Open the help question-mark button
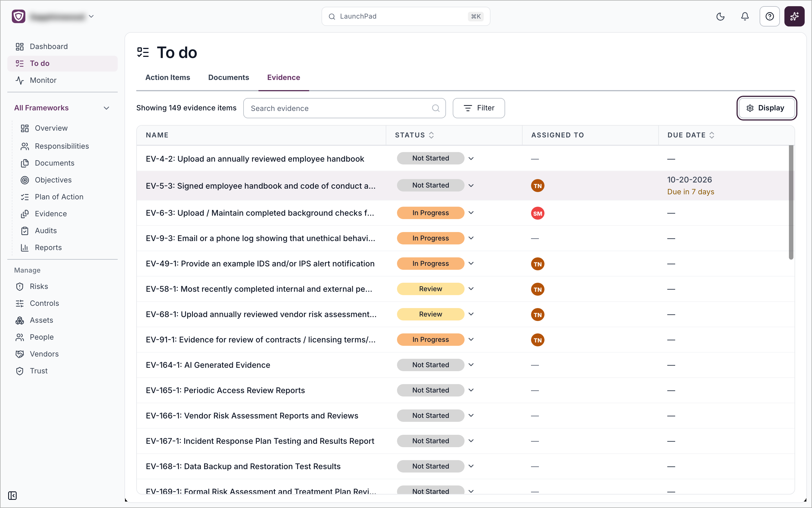This screenshot has height=508, width=812. (x=769, y=16)
